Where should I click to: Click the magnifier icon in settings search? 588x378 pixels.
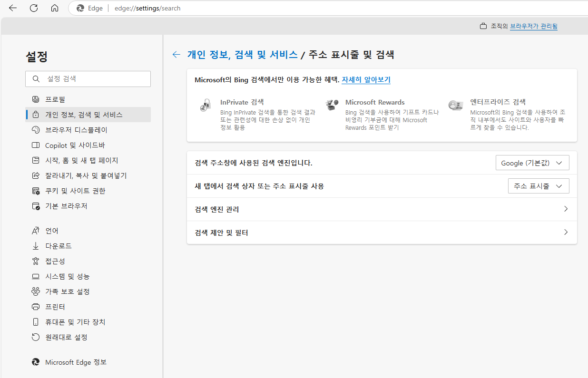point(36,79)
